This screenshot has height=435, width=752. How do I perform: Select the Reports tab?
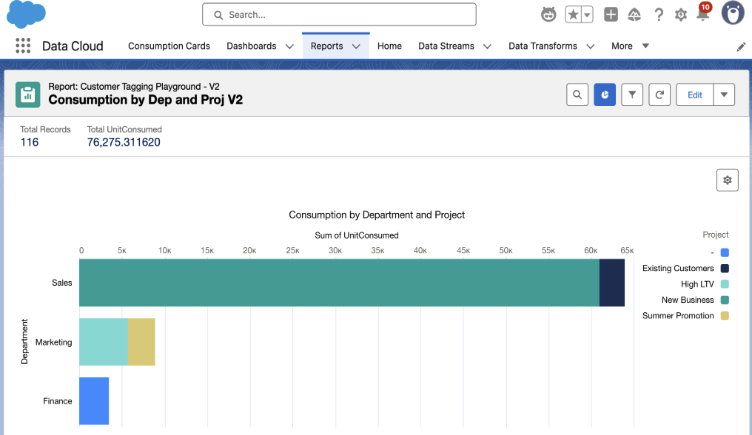[327, 46]
